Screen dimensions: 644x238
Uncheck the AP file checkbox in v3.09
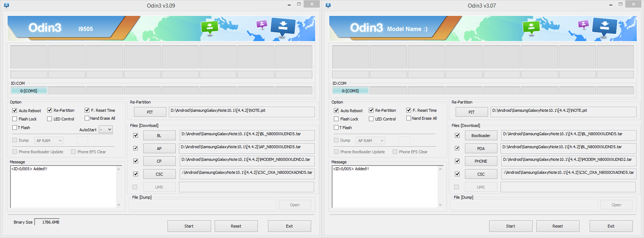point(136,148)
